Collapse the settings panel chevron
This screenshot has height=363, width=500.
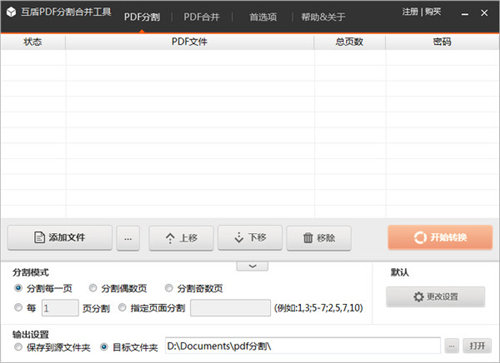(252, 266)
